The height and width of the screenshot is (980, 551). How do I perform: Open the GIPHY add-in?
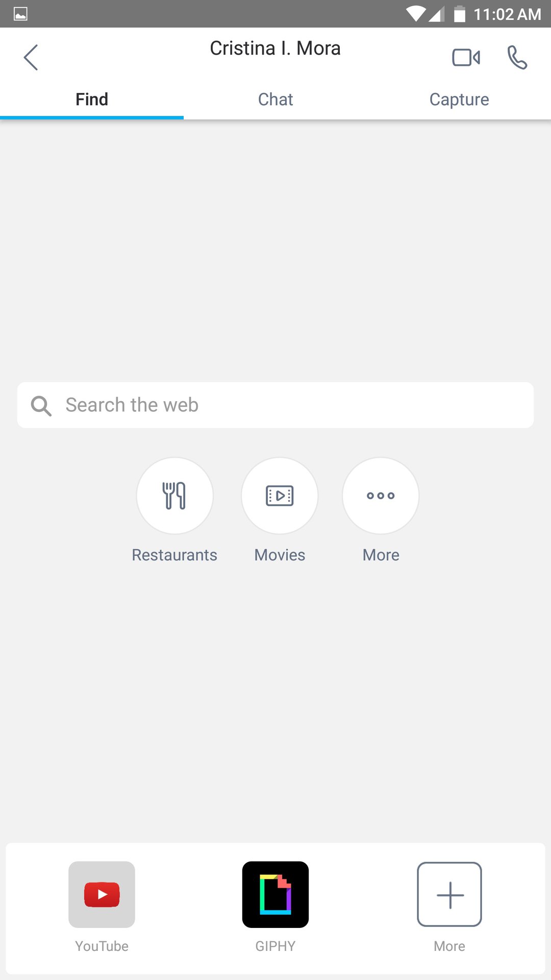[x=275, y=894]
